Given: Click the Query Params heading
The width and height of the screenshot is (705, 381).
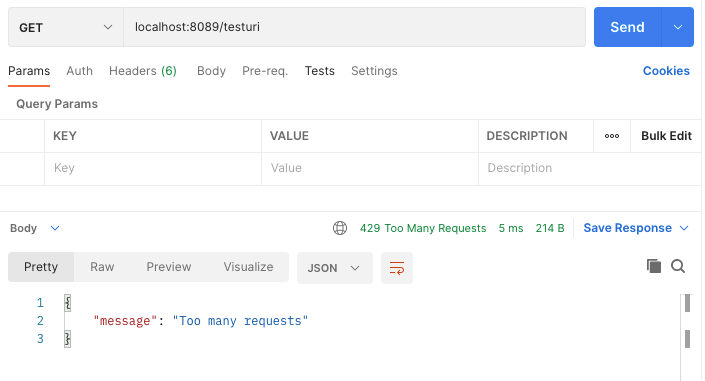Looking at the screenshot, I should pyautogui.click(x=57, y=104).
